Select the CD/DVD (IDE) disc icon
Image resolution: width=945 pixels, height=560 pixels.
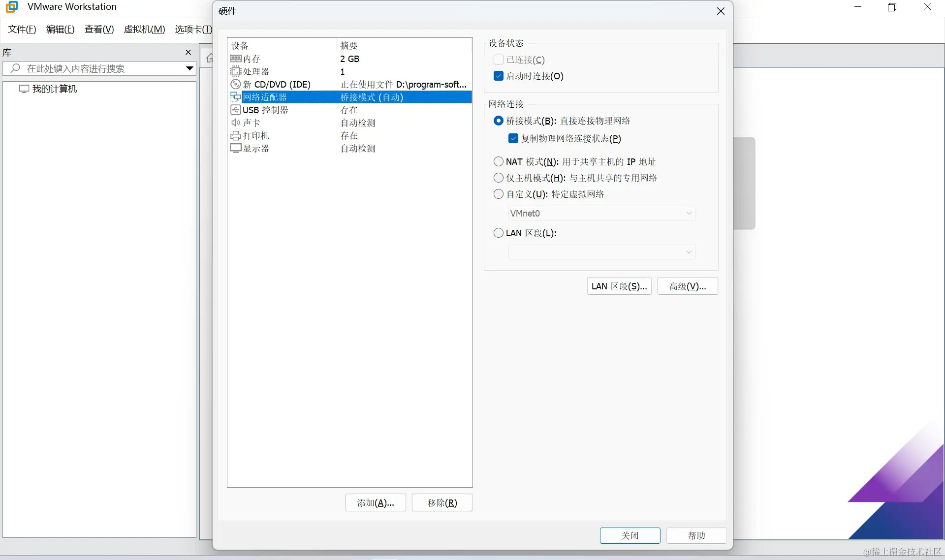[236, 85]
